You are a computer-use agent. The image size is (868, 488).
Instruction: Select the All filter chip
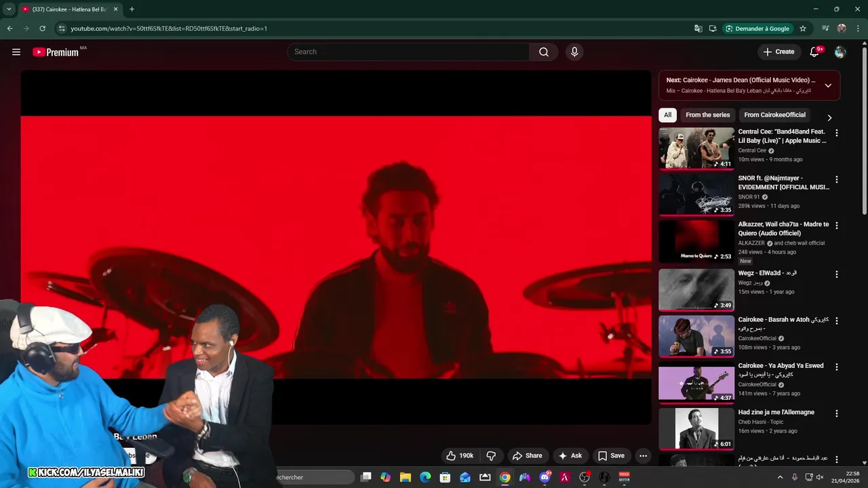click(x=668, y=115)
